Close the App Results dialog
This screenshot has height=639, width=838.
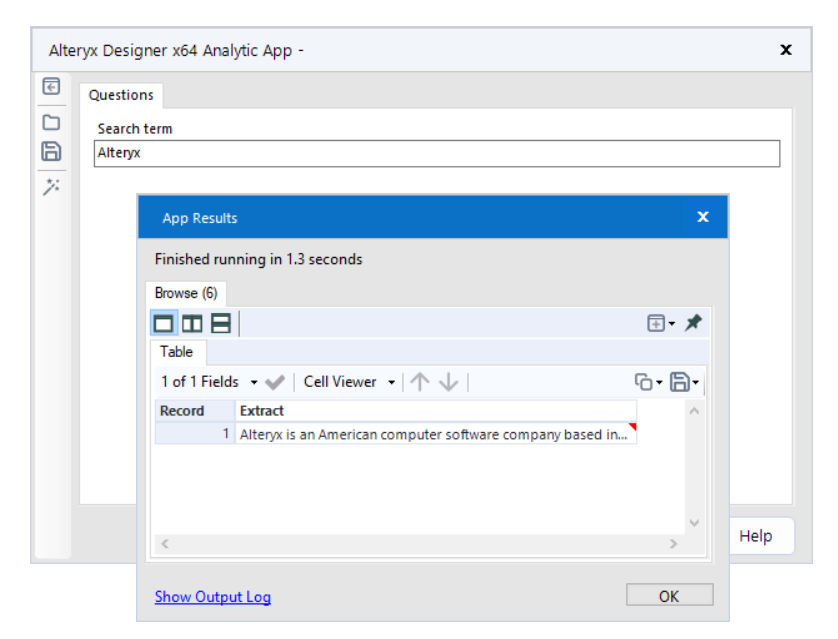[x=703, y=217]
